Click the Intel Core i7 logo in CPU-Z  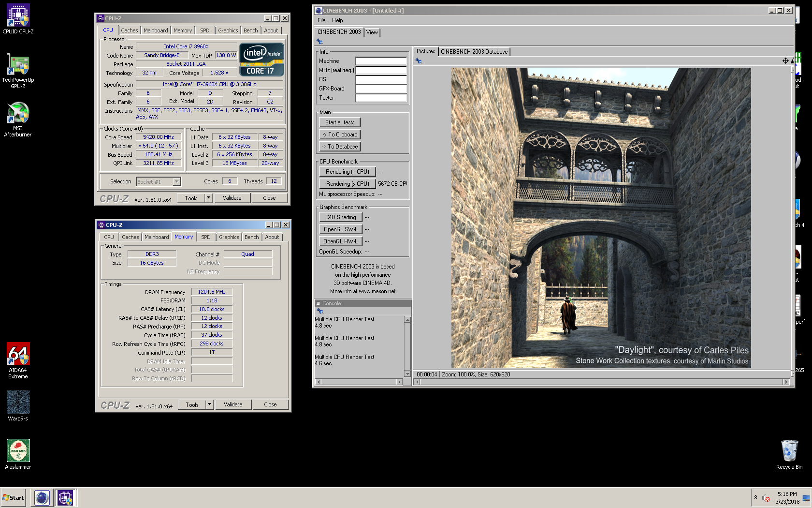tap(261, 60)
